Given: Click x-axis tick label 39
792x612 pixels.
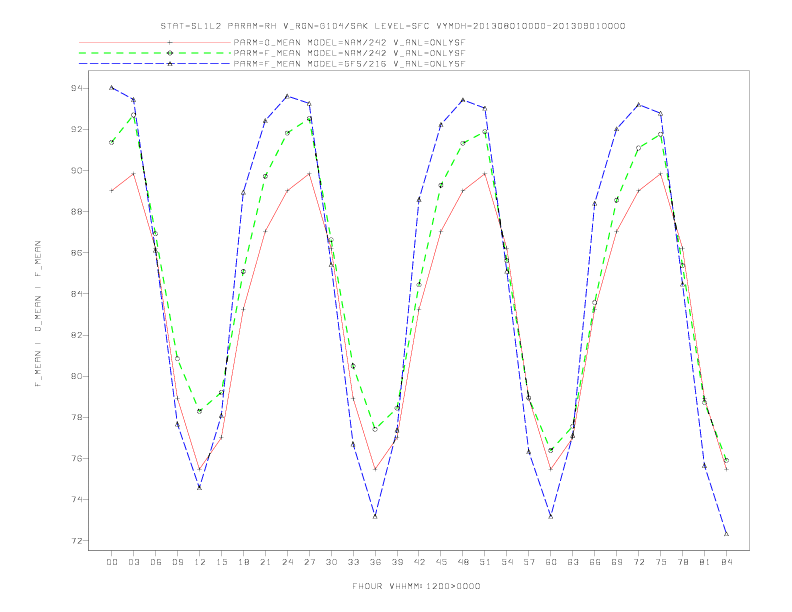Looking at the screenshot, I should point(397,562).
